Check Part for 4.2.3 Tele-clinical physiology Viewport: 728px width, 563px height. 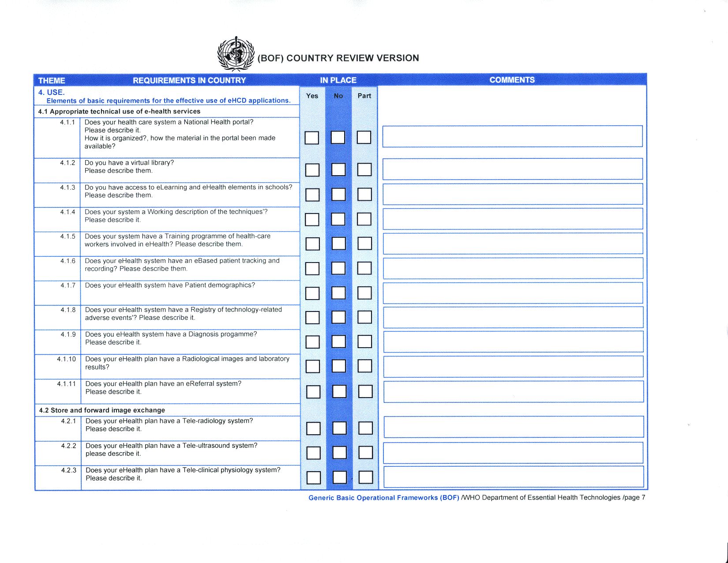[366, 477]
